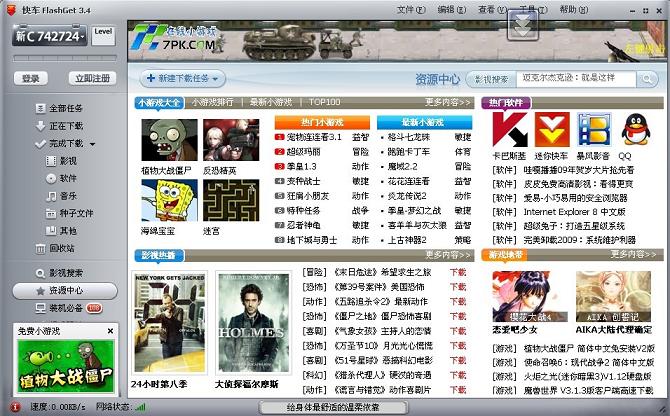The image size is (670, 416).
Task: Open the 新建下载任务 dropdown
Action: click(182, 79)
